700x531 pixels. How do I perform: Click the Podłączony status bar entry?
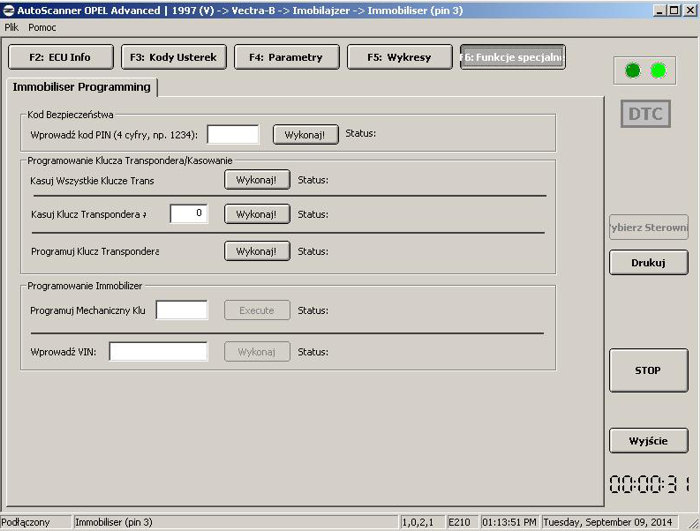(x=36, y=522)
